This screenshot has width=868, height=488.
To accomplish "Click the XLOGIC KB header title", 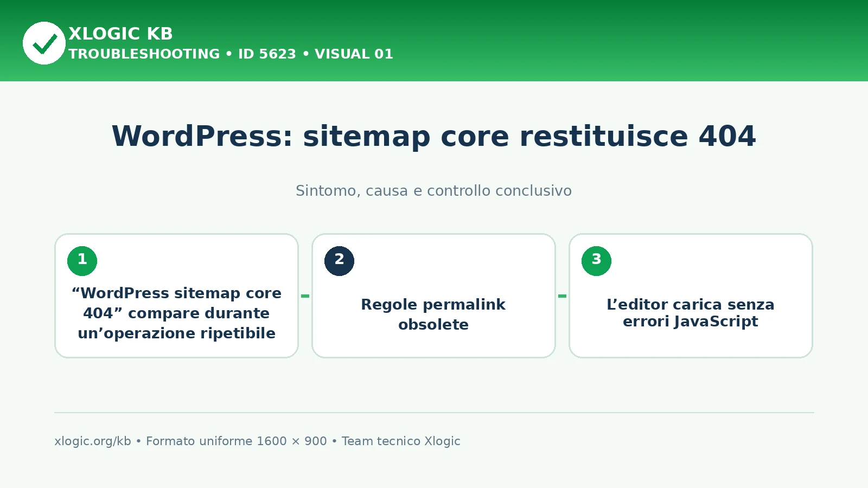I will 120,34.
